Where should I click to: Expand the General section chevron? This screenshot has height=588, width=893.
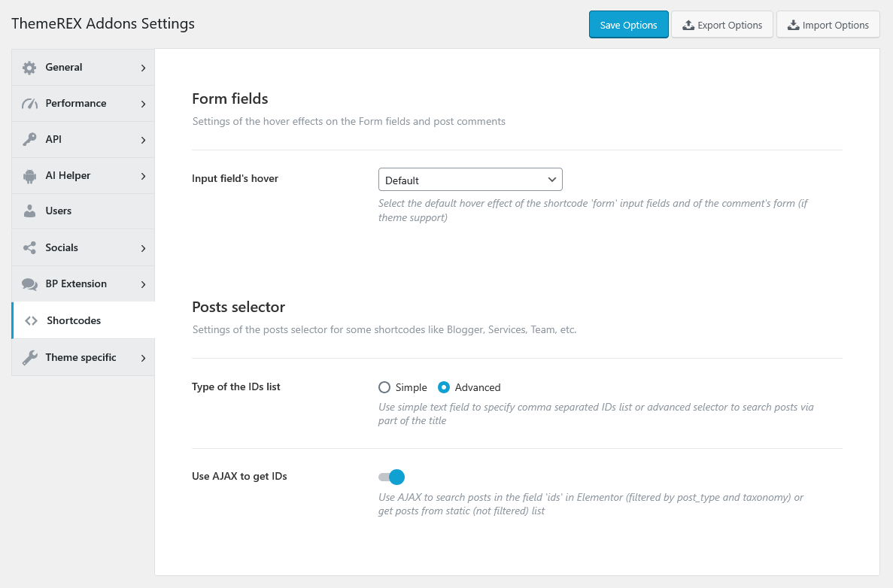click(x=143, y=68)
